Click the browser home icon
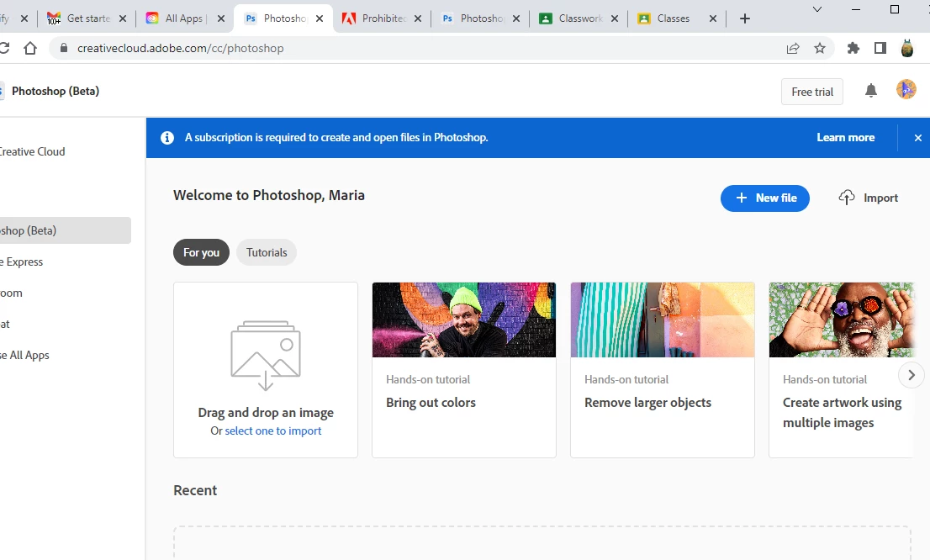This screenshot has height=560, width=930. click(x=30, y=48)
